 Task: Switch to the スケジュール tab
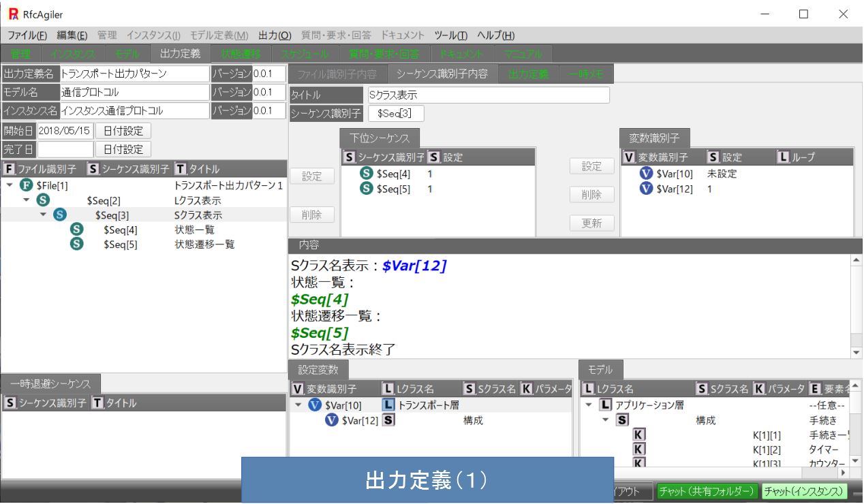(x=305, y=54)
